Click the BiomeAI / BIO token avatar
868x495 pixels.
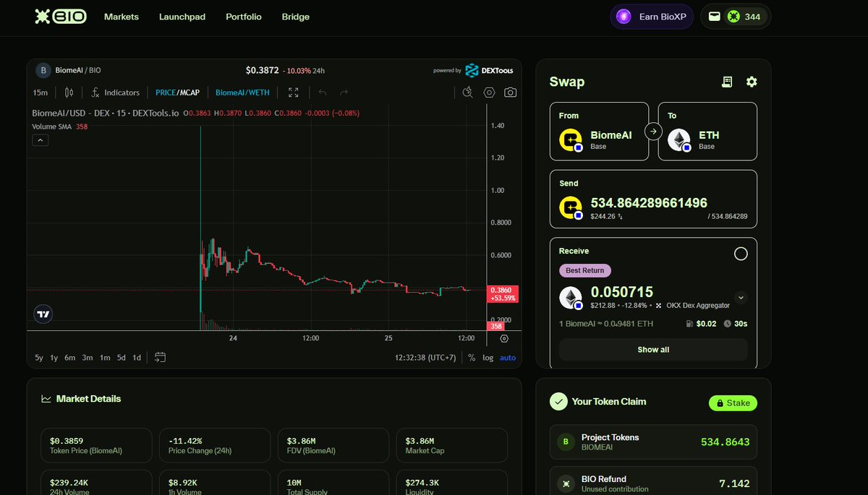[43, 70]
